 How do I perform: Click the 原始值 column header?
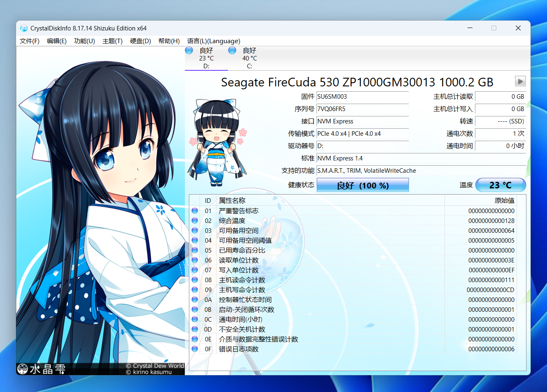480,201
